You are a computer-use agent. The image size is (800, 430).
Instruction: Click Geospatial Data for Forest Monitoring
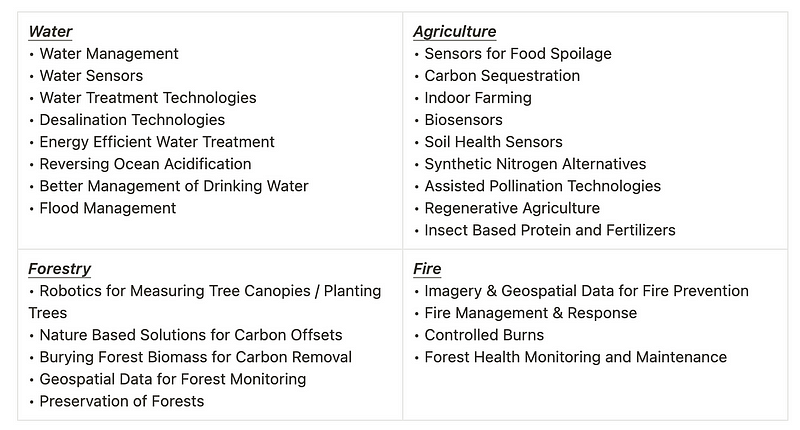coord(173,379)
